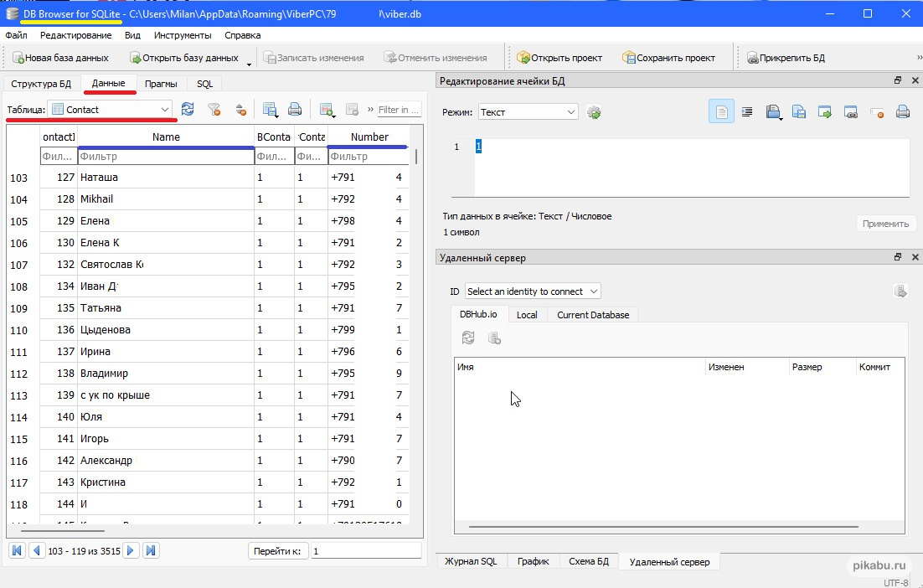
Task: Click the Записать изменения toolbar button
Action: (314, 58)
